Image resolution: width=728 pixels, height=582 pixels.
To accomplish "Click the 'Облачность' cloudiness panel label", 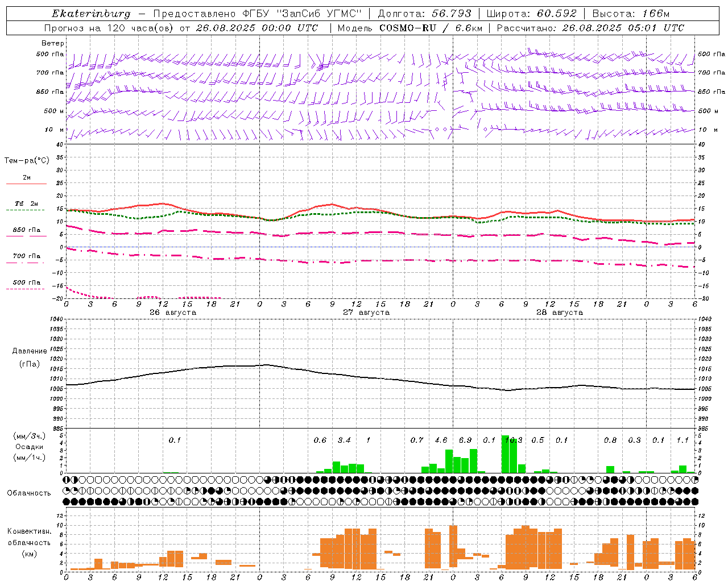I will [x=29, y=493].
